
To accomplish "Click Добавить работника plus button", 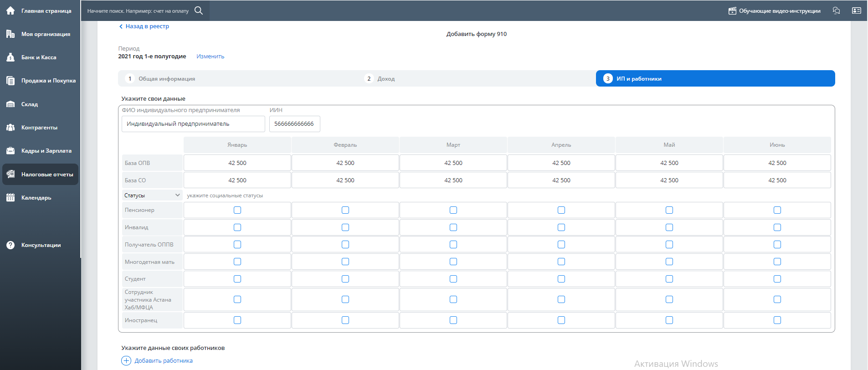I will [126, 360].
